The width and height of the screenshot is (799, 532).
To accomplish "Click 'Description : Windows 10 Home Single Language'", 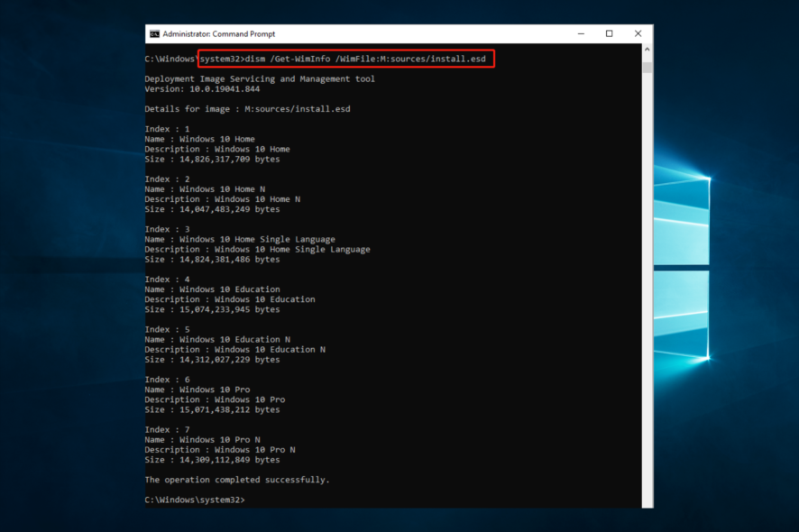I will point(257,250).
